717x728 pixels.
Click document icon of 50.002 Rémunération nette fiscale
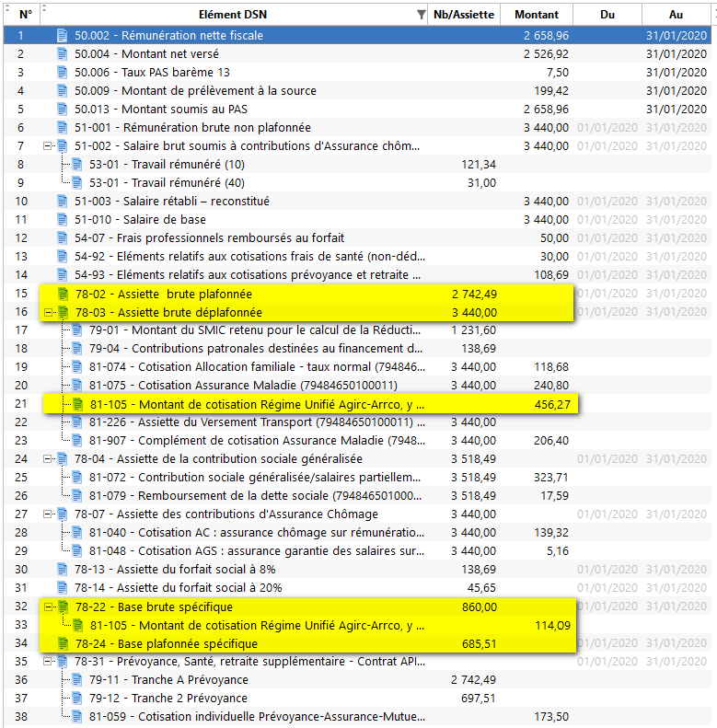point(62,35)
